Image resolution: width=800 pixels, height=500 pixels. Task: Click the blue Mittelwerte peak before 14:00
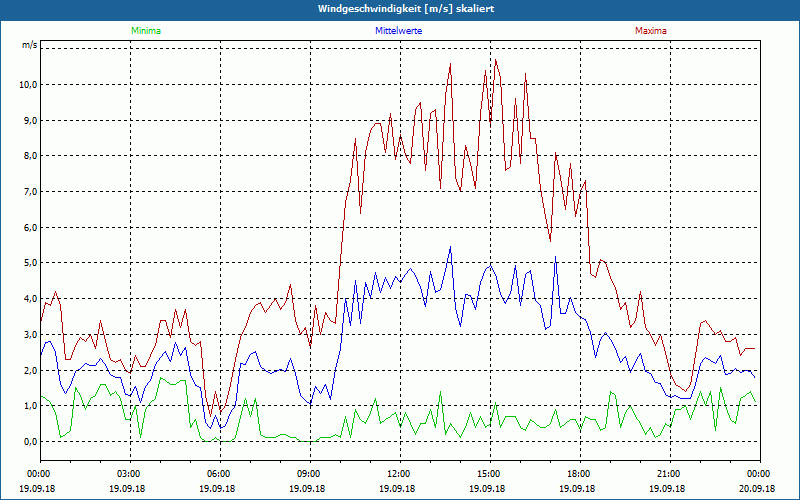450,247
